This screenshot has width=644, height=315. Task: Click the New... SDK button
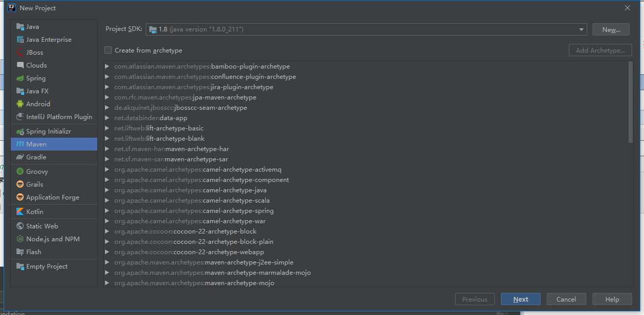[x=611, y=29]
